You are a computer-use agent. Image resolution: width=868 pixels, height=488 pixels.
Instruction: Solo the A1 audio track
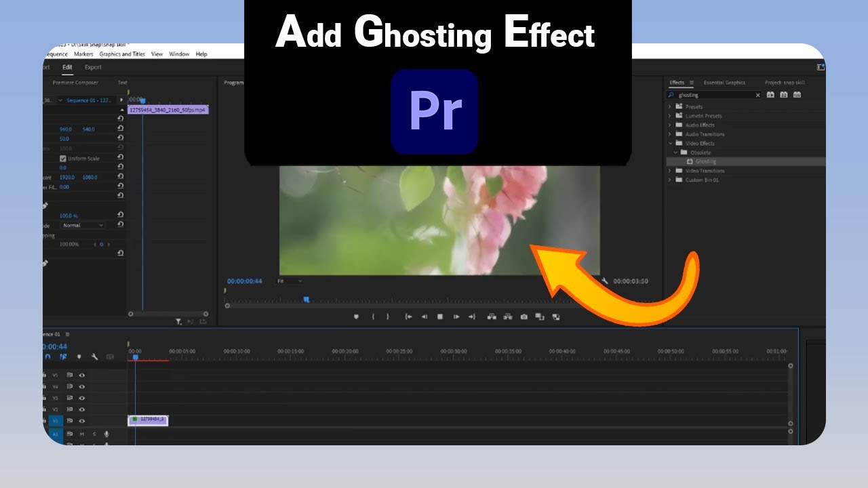tap(94, 434)
